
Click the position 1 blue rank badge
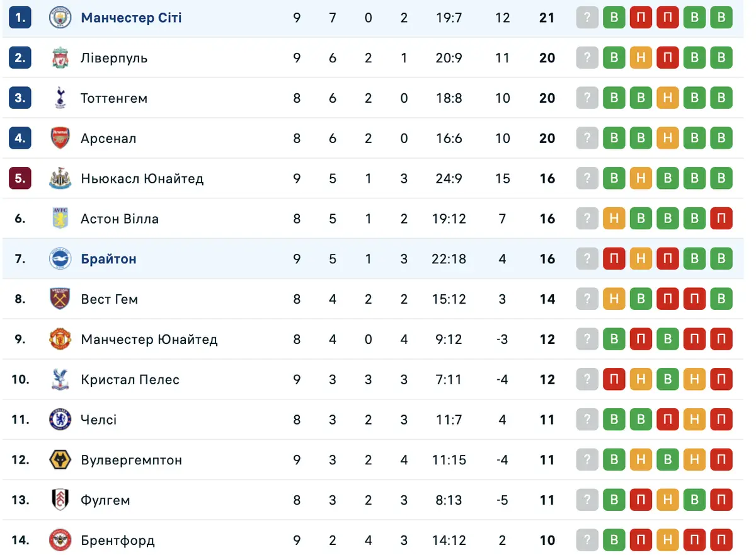20,18
